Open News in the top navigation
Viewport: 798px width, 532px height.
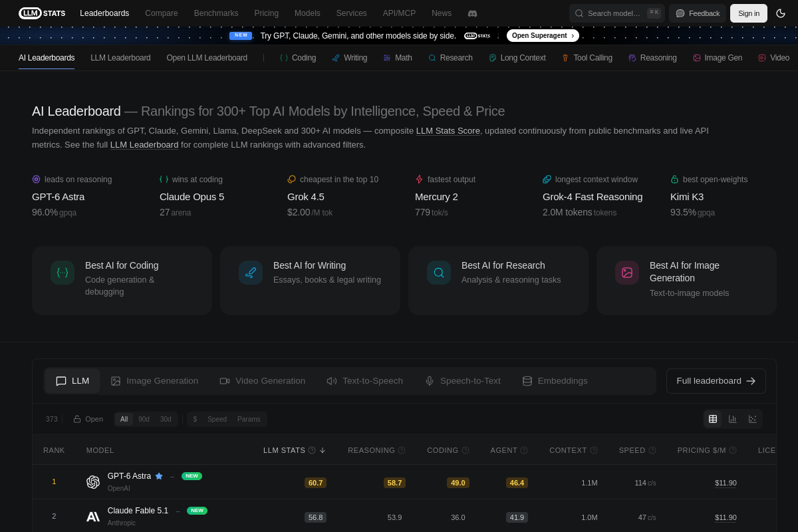point(442,13)
